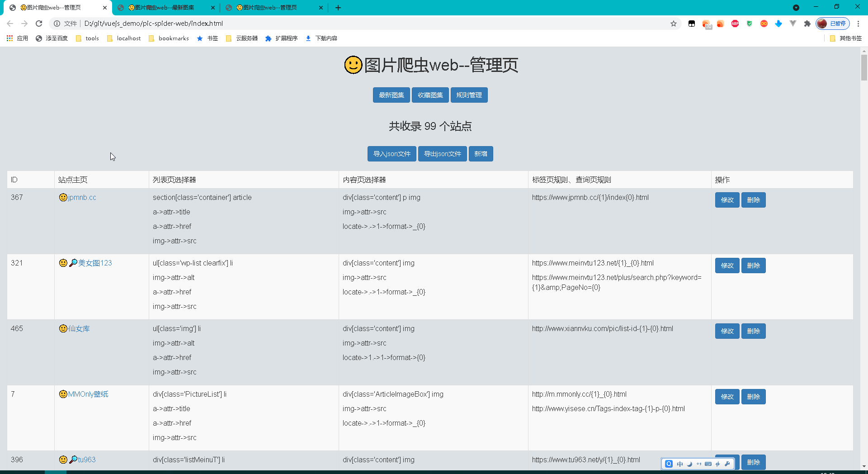868x474 pixels.
Task: Open the localhost bookmark folder
Action: [124, 38]
